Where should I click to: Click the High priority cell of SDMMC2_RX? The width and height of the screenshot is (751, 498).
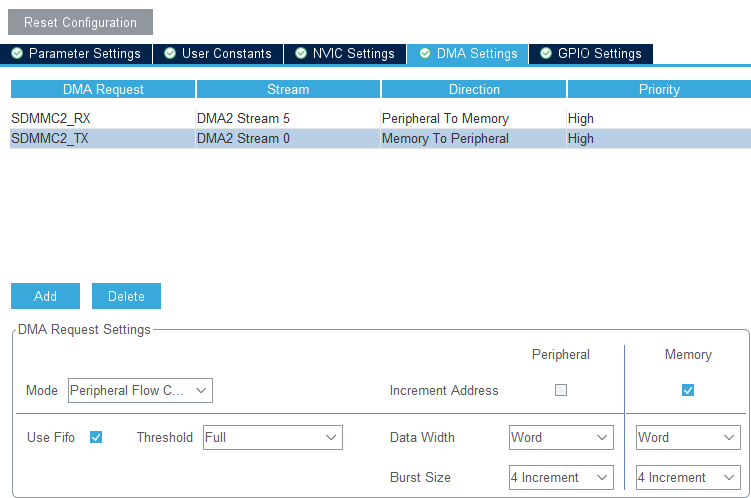(x=659, y=118)
